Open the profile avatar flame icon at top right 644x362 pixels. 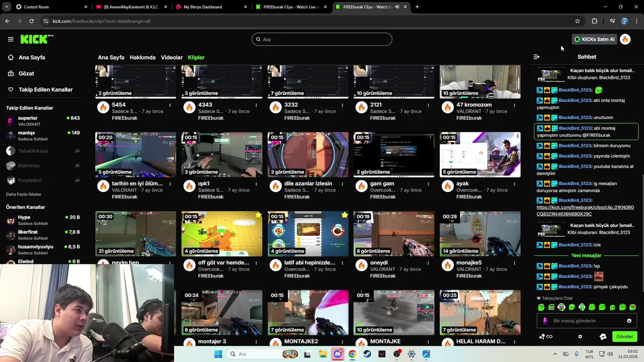pyautogui.click(x=625, y=39)
